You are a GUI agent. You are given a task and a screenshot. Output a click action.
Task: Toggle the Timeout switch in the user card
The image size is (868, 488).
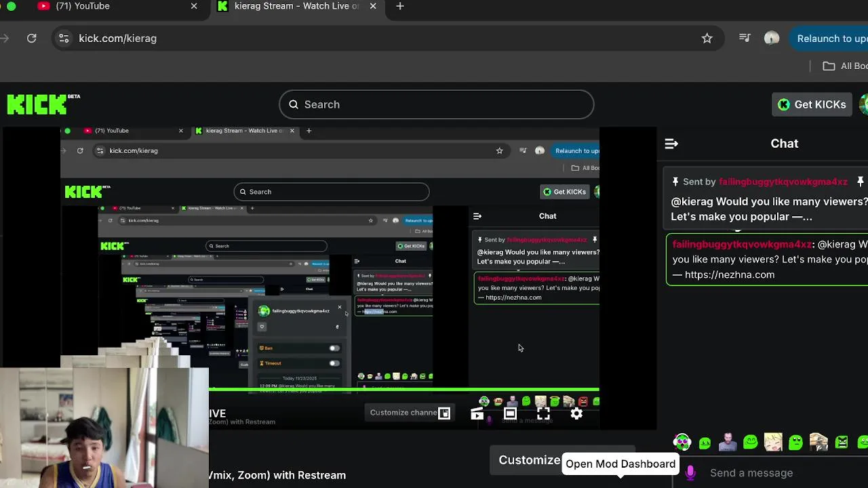[x=334, y=363]
